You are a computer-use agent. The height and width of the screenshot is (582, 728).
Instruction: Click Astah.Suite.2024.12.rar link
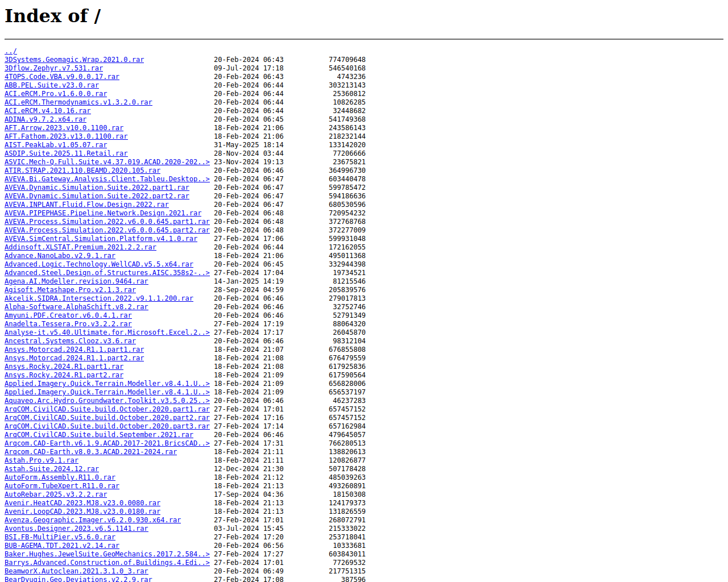(x=52, y=469)
